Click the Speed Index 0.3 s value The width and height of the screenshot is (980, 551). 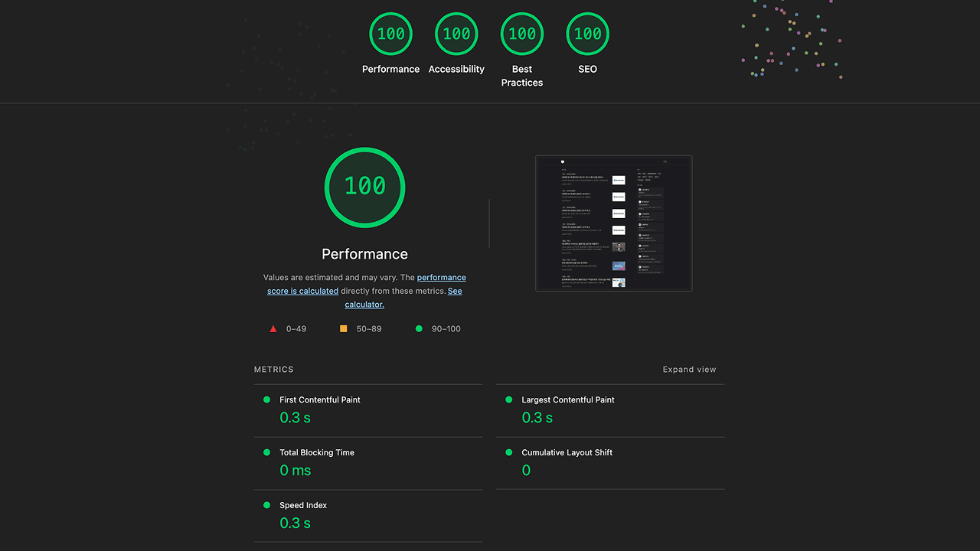click(x=296, y=523)
